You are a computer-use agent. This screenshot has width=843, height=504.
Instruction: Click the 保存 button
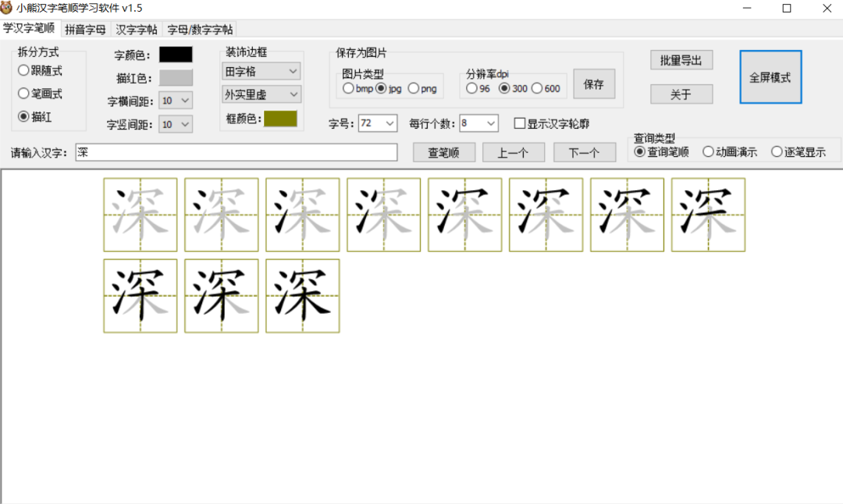click(594, 83)
